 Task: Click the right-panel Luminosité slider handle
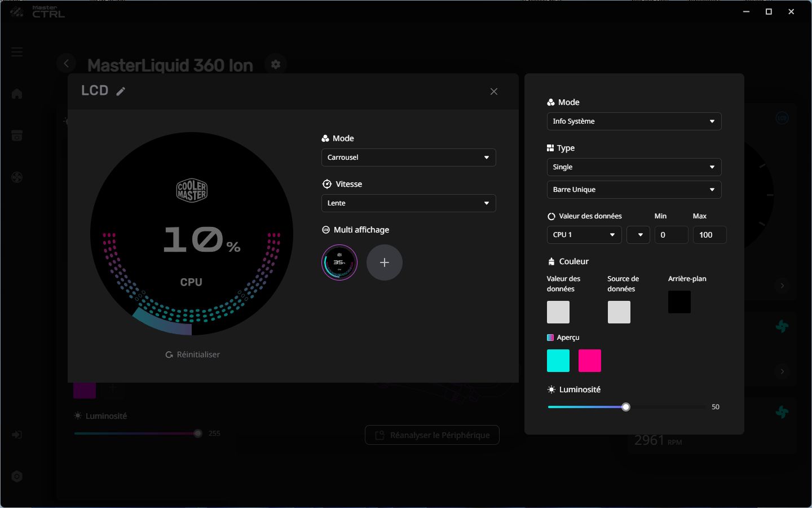tap(626, 407)
